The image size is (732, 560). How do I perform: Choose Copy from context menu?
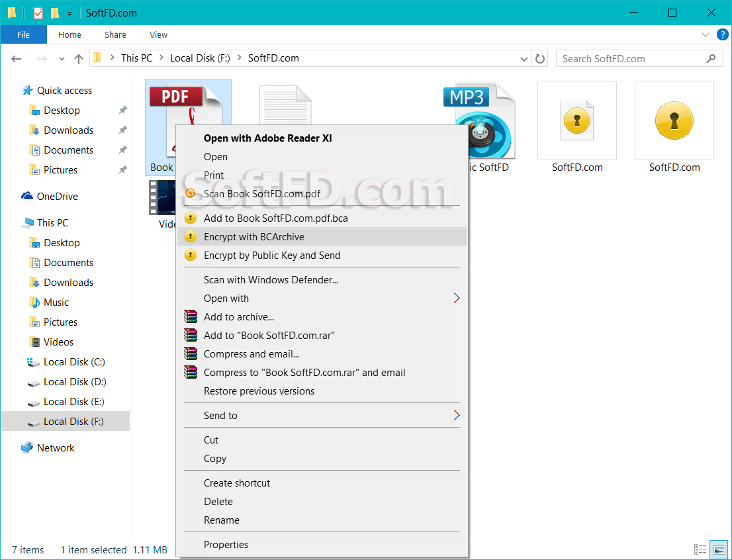tap(322, 459)
